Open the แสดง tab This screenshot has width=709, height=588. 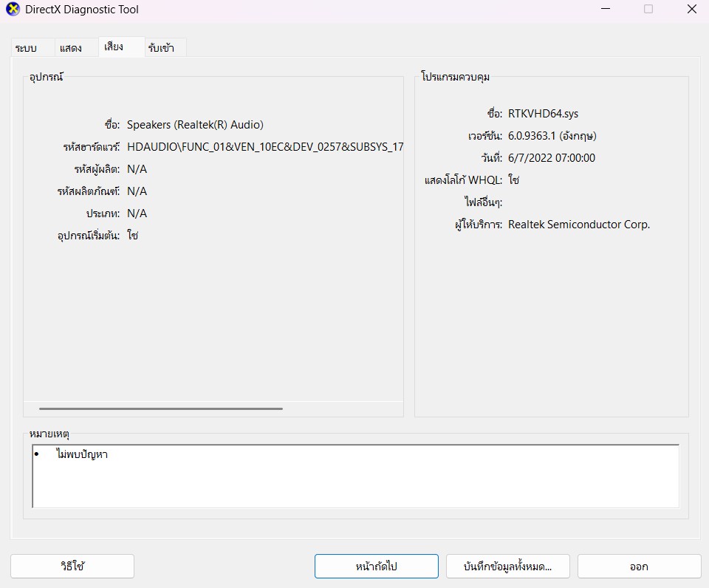click(x=71, y=48)
